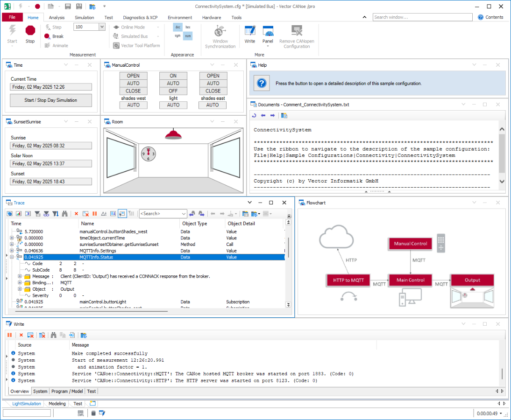Switch to the Diagnostics & XCP tab
Screen dimensions: 511x420
tap(140, 18)
